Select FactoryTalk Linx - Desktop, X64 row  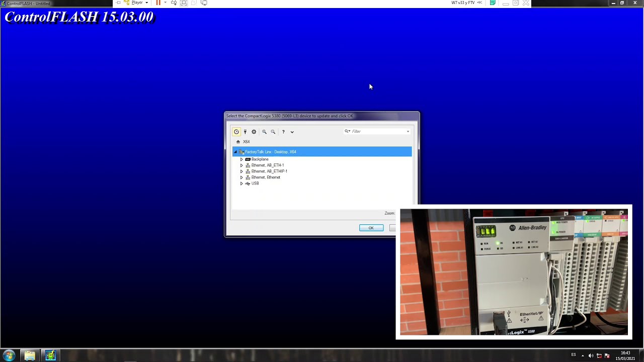click(x=322, y=152)
